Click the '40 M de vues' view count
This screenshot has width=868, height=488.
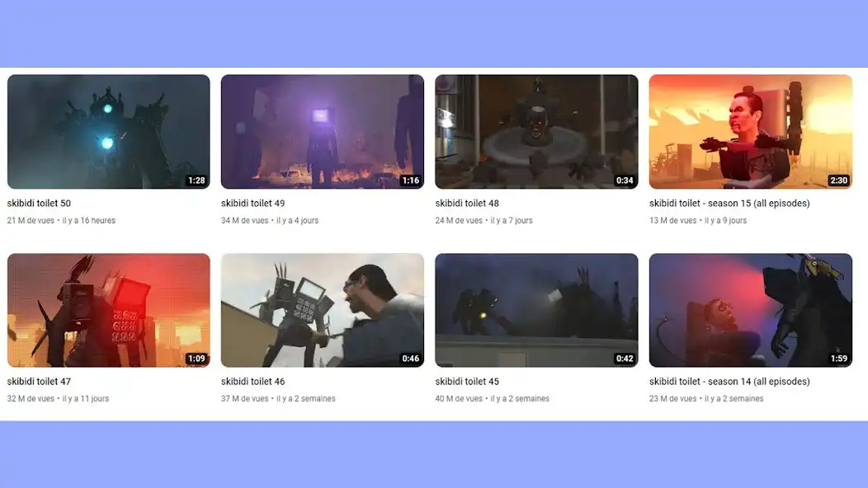pyautogui.click(x=459, y=398)
